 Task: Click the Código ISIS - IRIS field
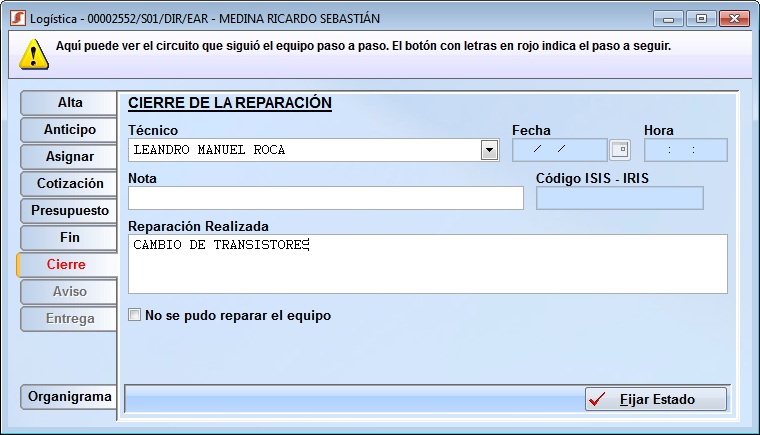click(620, 198)
